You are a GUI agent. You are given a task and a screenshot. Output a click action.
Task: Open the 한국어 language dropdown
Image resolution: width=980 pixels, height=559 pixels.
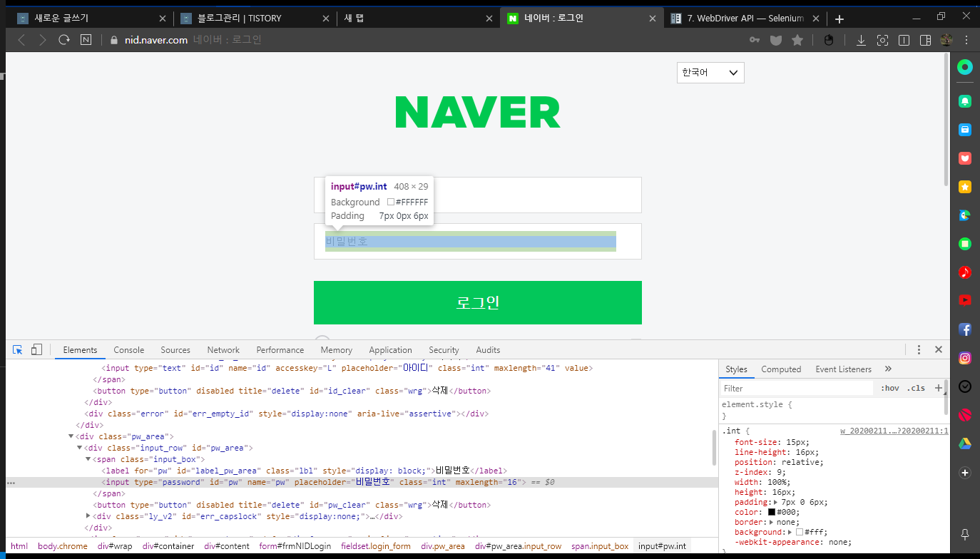click(x=710, y=73)
